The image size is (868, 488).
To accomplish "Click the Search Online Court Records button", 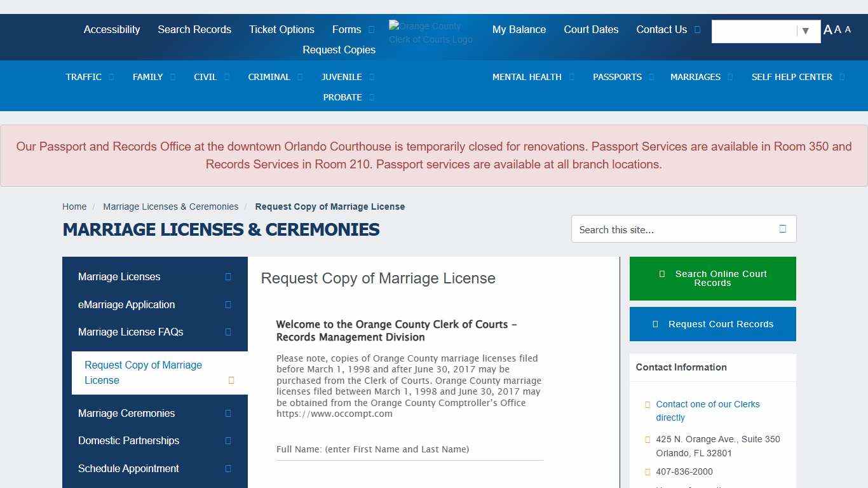I will 712,278.
